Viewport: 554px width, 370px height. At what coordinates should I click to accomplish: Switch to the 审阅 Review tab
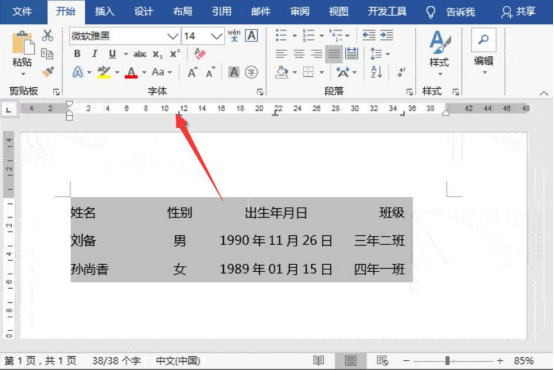click(x=300, y=12)
